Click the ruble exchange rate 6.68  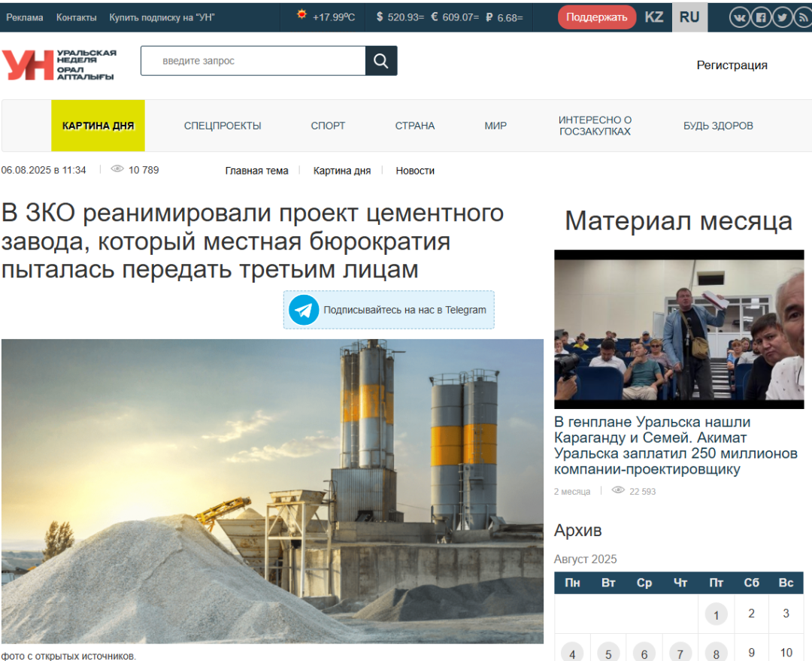[504, 17]
